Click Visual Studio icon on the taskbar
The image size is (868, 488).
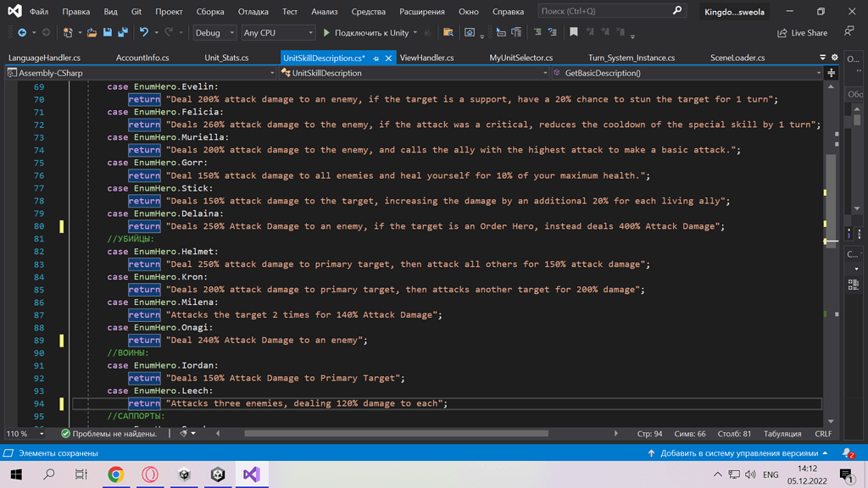252,474
